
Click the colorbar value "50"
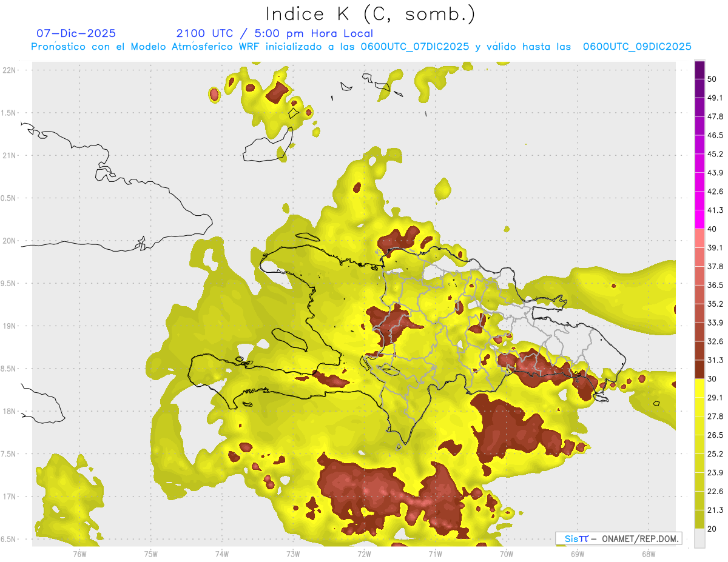712,79
